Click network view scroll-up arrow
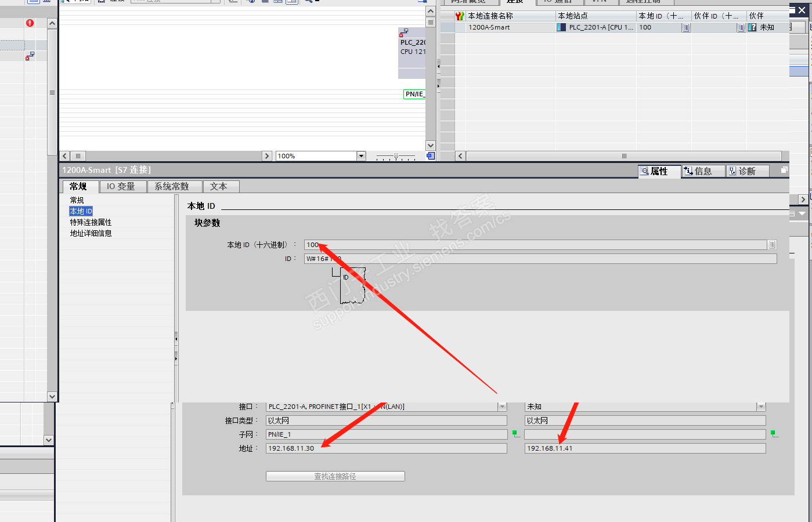Viewport: 812px width, 522px height. tap(431, 11)
